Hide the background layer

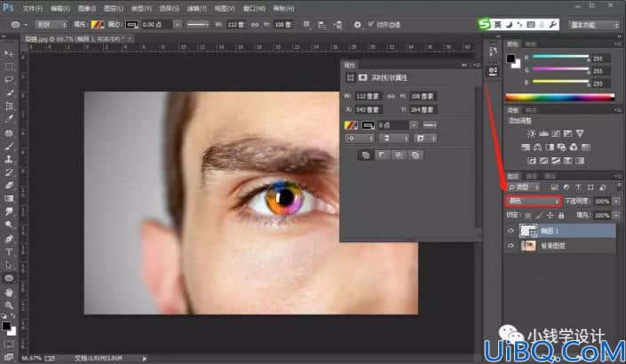tap(511, 245)
